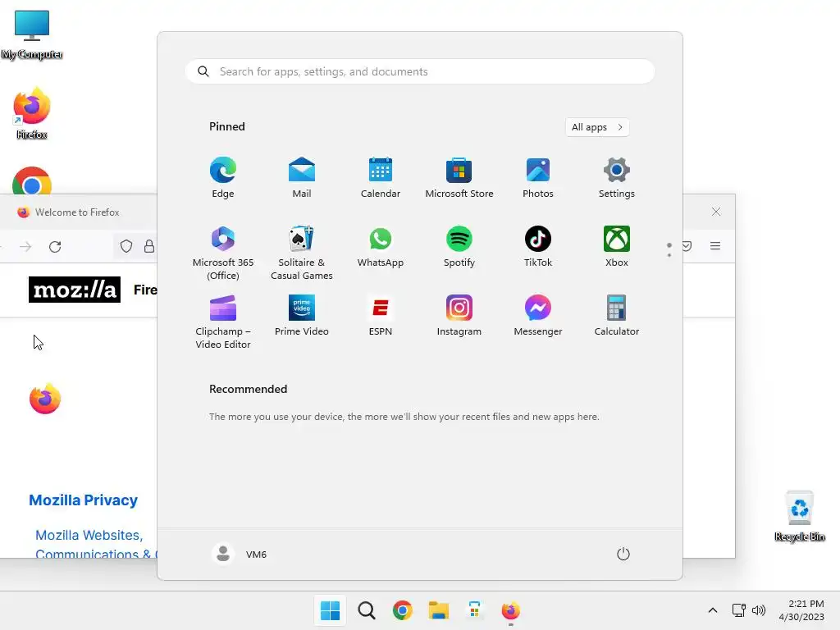Select the Recycle Bin desktop icon
840x630 pixels.
click(799, 516)
